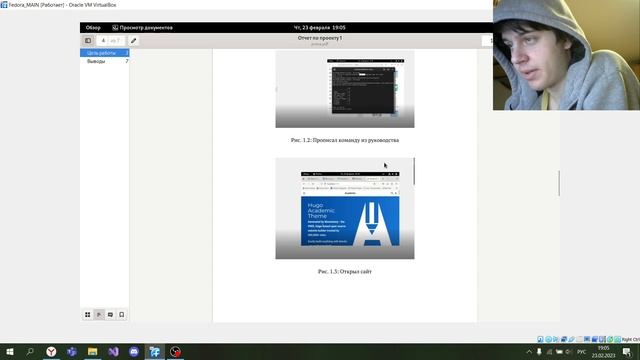Switch the РУС keyboard language indicator
This screenshot has height=360, width=640.
(582, 351)
